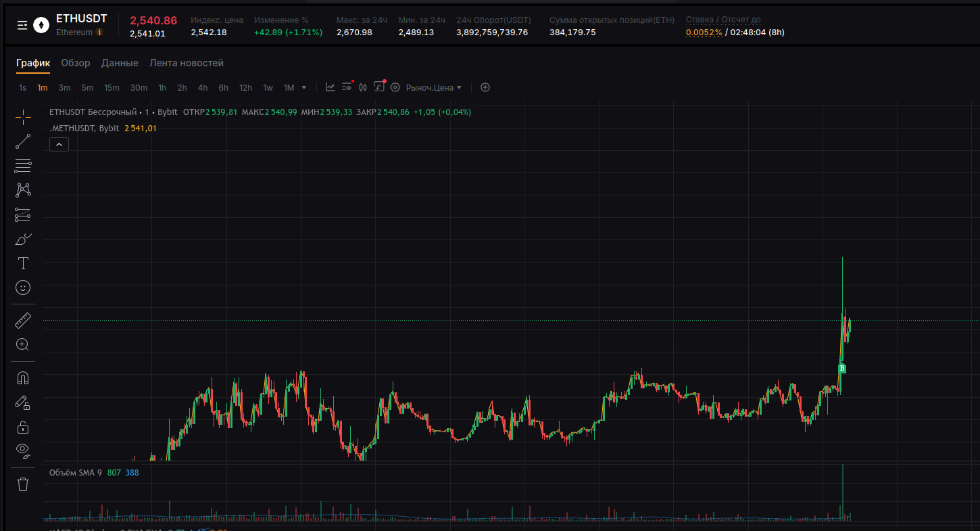Toggle the magnet snap mode
This screenshot has height=531, width=980.
coord(23,377)
